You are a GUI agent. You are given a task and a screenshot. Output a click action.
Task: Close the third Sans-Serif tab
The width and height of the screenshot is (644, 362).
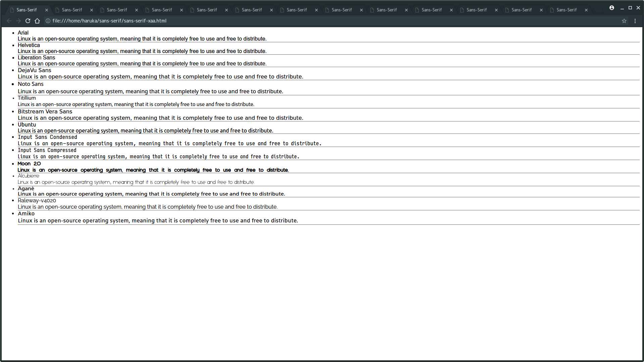(137, 10)
